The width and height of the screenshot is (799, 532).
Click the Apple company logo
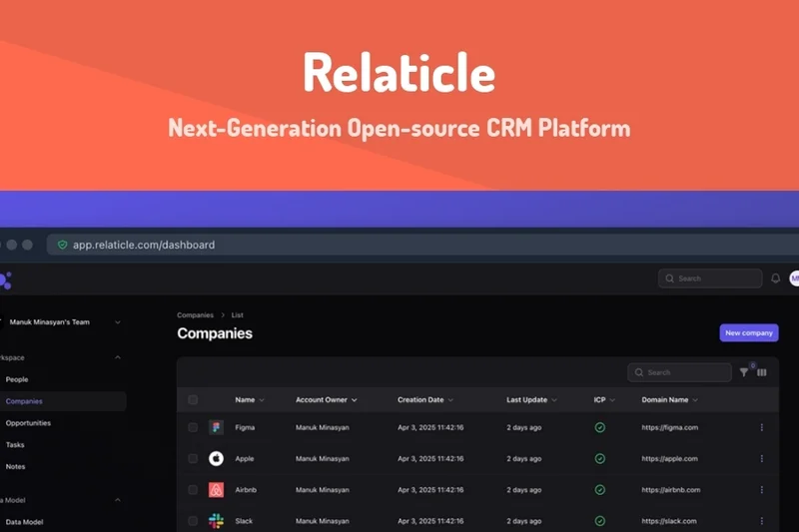[216, 458]
